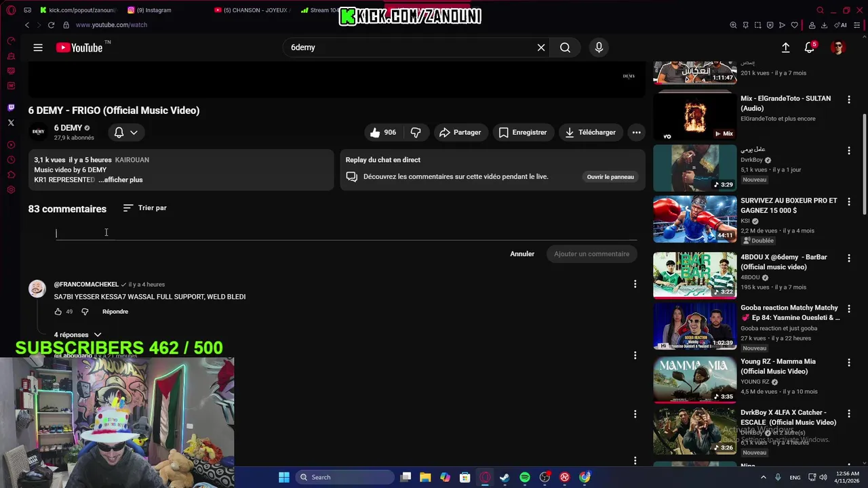Screen dimensions: 868x488
Task: Open Steam from the taskbar
Action: tap(505, 477)
